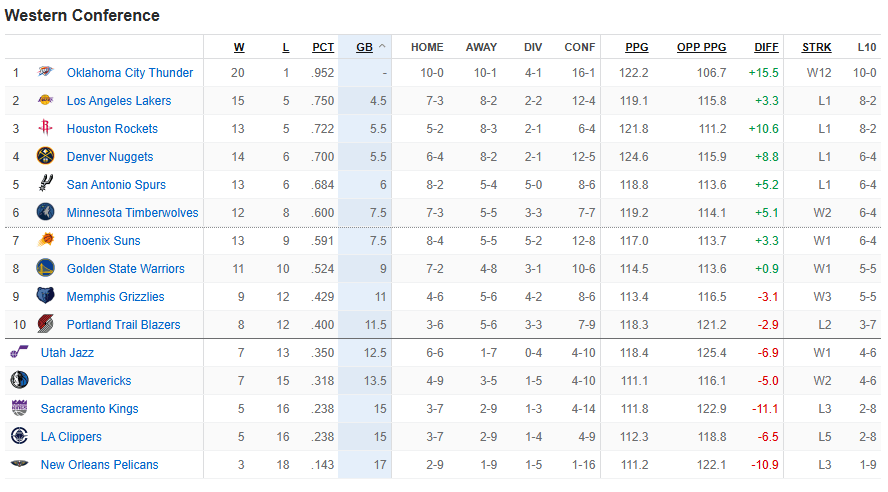Click the Dallas Mavericks logo icon
Image resolution: width=888 pixels, height=492 pixels.
[19, 381]
